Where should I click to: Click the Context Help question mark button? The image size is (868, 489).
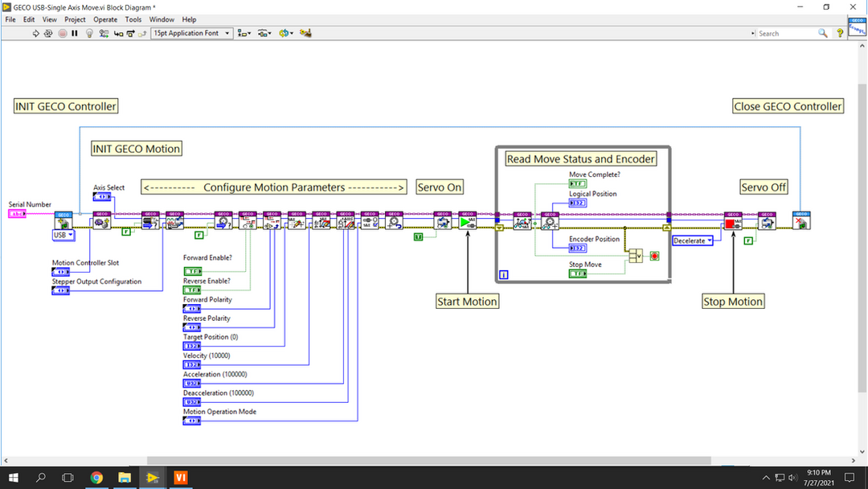[840, 34]
